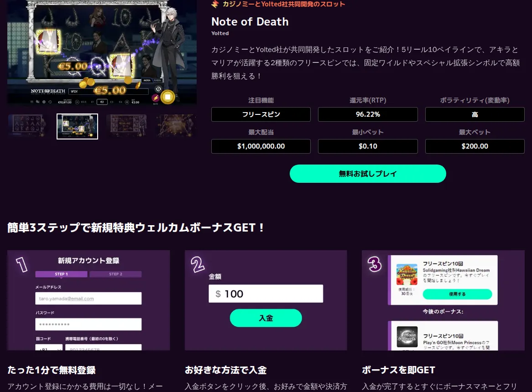This screenshot has width=532, height=392.
Task: Click the Yolted provider name
Action: click(220, 33)
